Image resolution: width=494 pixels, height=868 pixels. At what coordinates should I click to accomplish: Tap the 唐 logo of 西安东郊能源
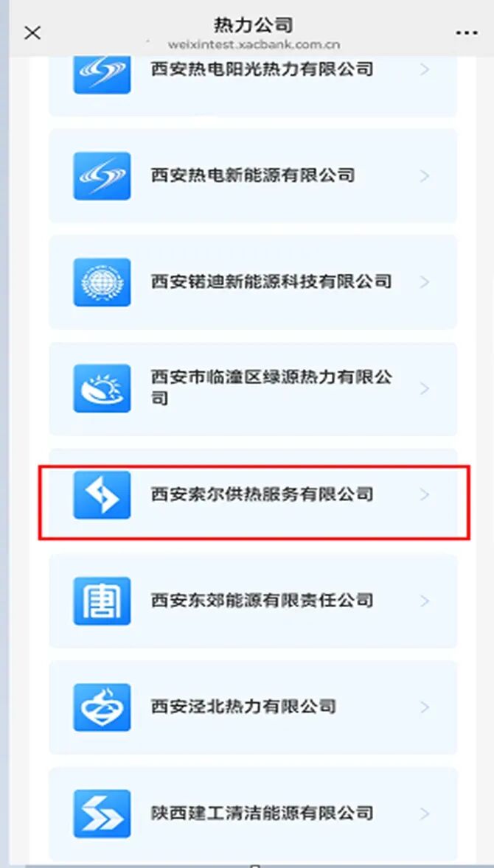coord(102,601)
